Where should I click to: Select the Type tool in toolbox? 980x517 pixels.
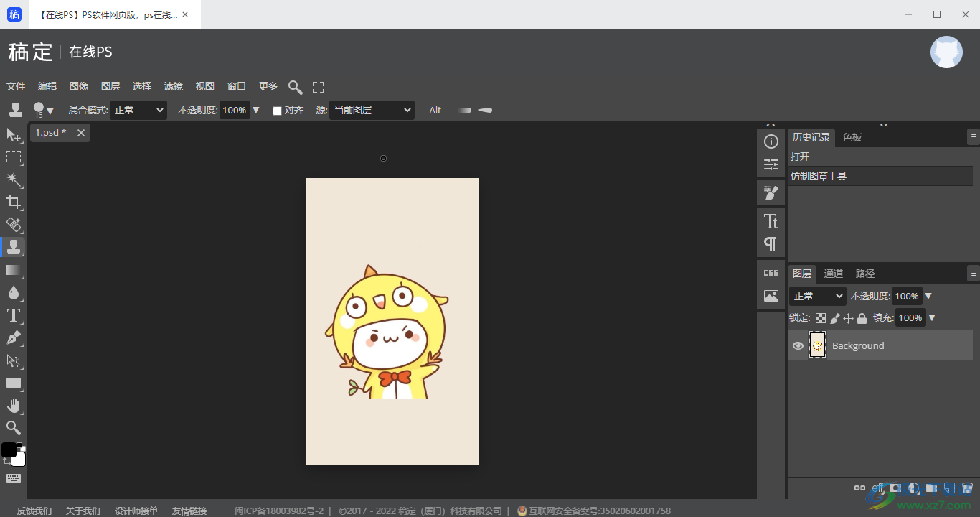pyautogui.click(x=14, y=315)
